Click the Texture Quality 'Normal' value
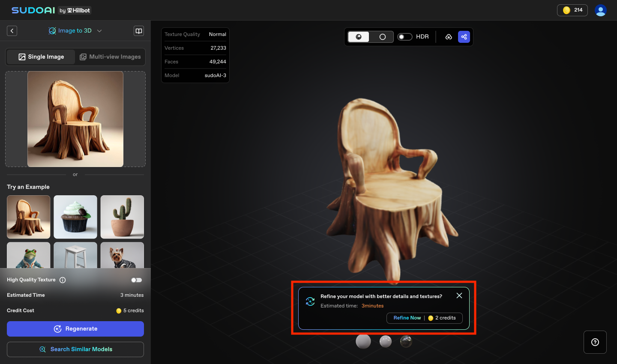This screenshot has height=364, width=617. (x=217, y=34)
